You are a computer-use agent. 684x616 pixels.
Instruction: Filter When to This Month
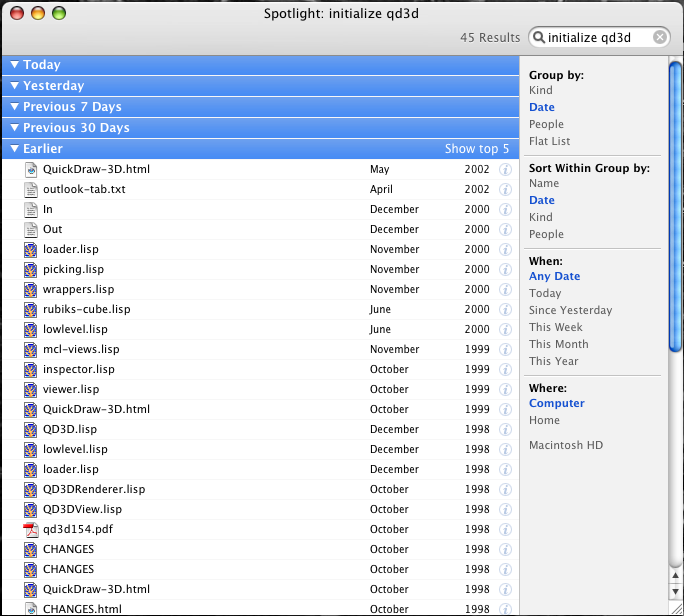558,344
